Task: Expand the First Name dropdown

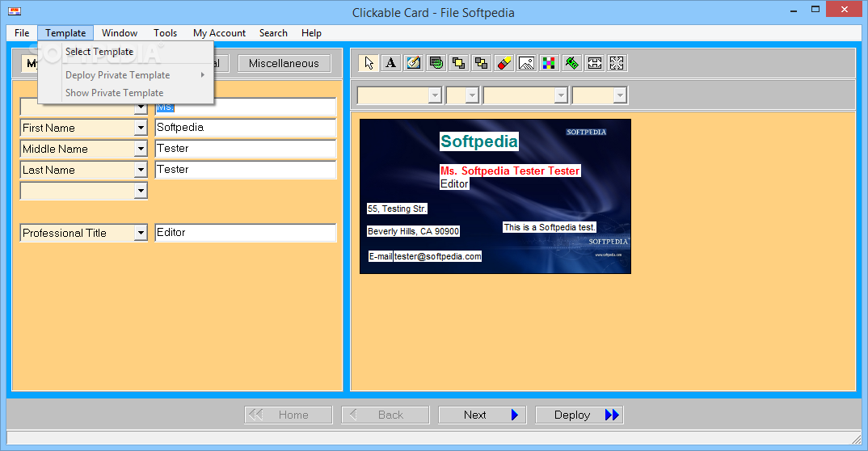Action: pyautogui.click(x=141, y=128)
